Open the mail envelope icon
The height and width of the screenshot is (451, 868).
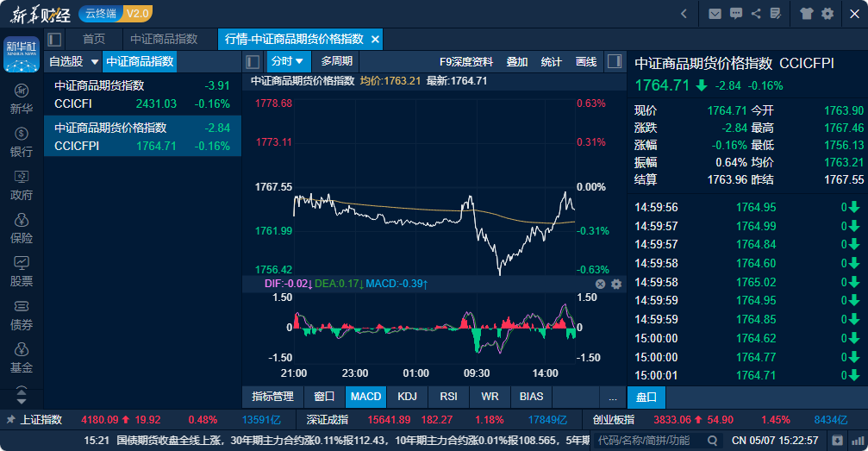coord(715,14)
